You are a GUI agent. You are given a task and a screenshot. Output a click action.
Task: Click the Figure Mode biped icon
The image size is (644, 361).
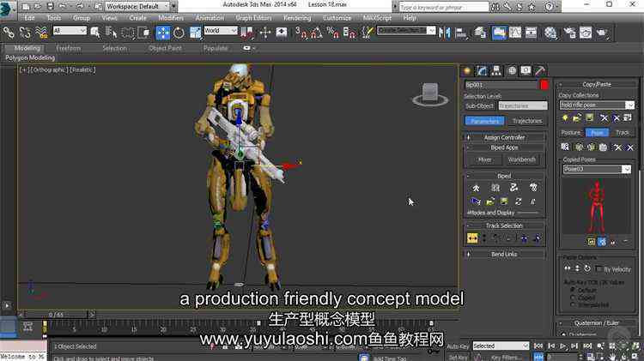coord(476,188)
